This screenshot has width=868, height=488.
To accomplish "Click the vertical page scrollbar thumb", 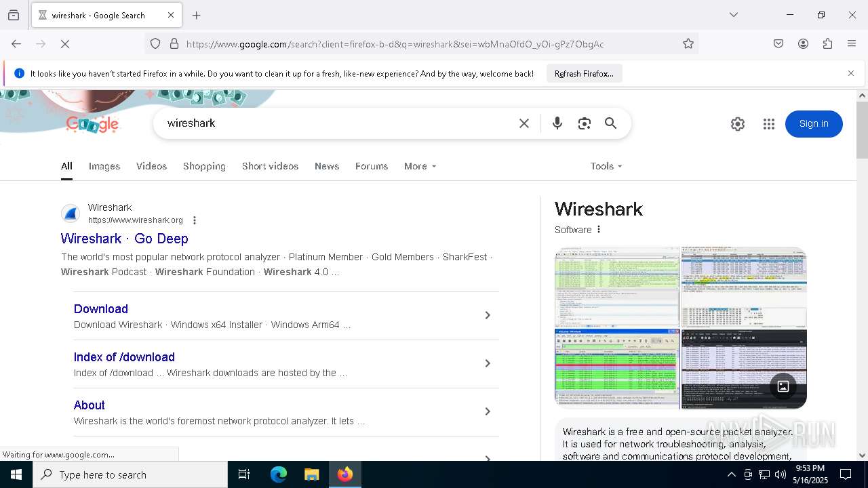I will [862, 129].
